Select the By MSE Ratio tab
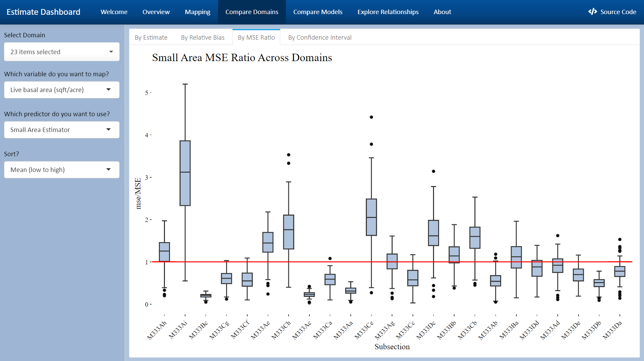 tap(256, 37)
